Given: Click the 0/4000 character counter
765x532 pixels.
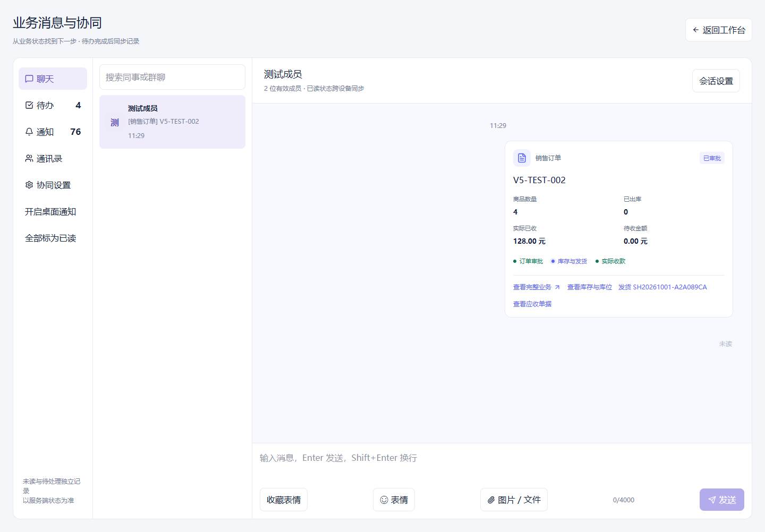Looking at the screenshot, I should 624,500.
